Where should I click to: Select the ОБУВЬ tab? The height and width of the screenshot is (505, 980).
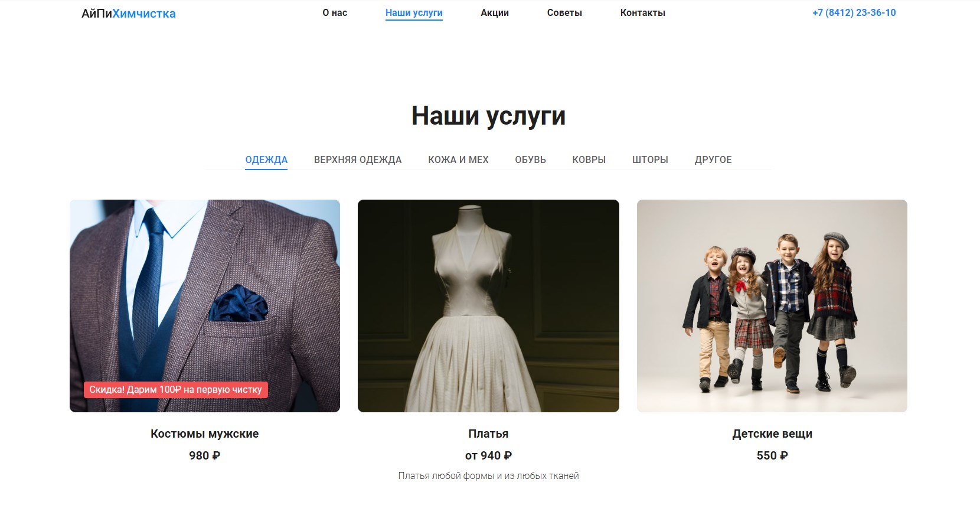[x=530, y=159]
